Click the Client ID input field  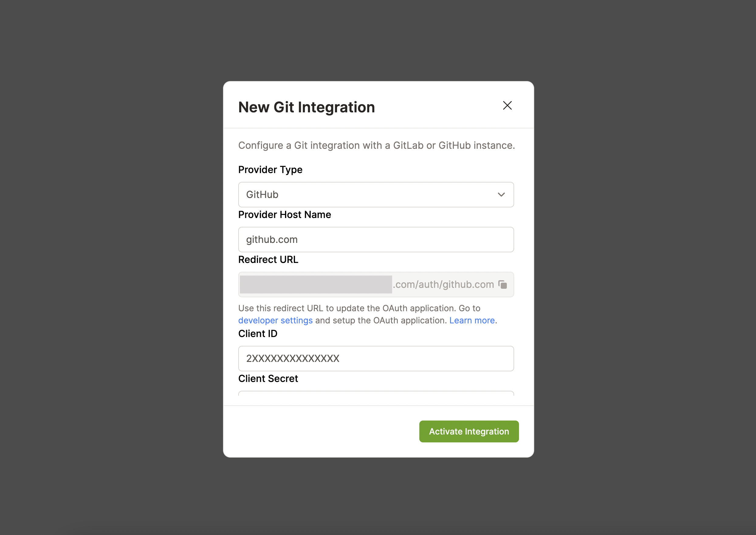click(x=376, y=358)
